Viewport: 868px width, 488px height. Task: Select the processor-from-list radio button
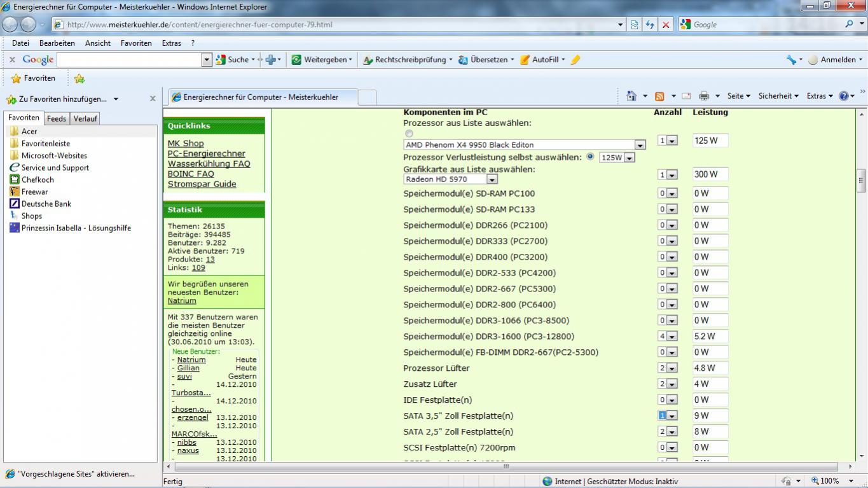click(x=409, y=134)
